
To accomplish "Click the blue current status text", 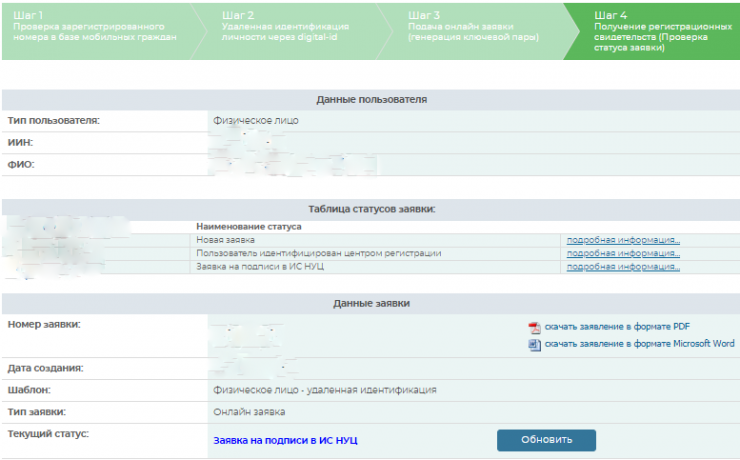I will [285, 440].
